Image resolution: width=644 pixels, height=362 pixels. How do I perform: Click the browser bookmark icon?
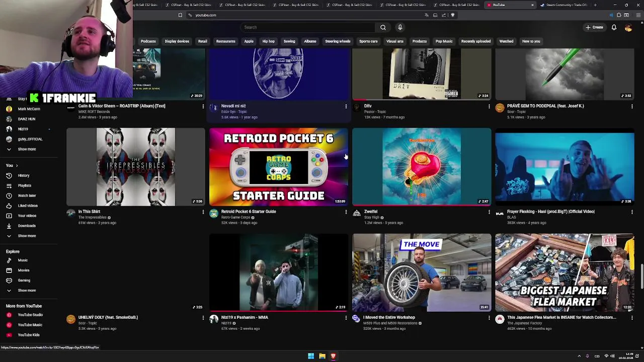(180, 15)
